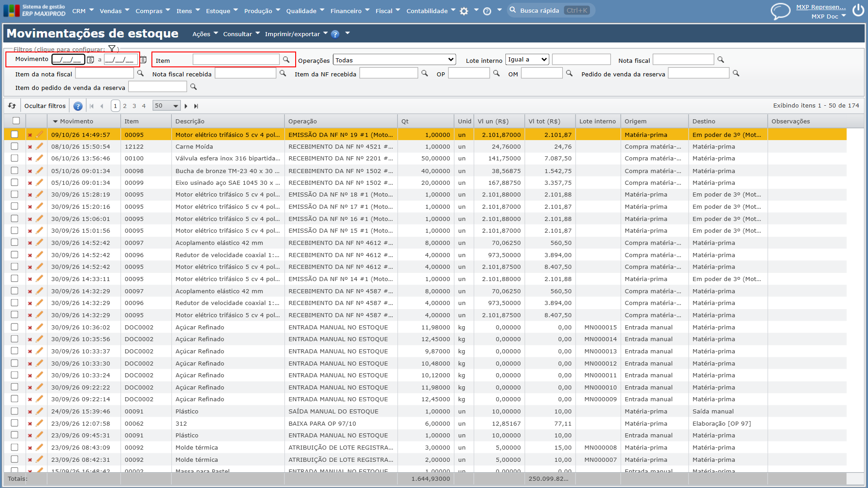Click the blue help icon beside Imprimir/exportar

[335, 34]
